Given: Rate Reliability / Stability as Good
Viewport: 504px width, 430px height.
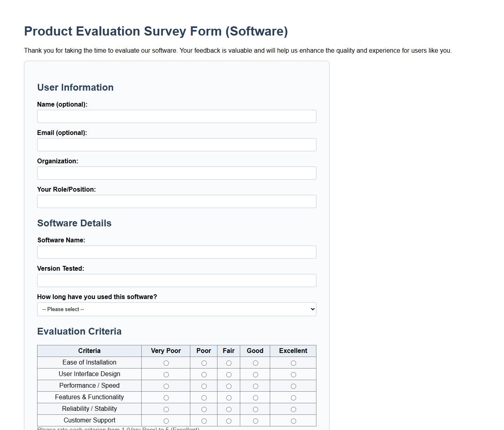Looking at the screenshot, I should pyautogui.click(x=255, y=409).
